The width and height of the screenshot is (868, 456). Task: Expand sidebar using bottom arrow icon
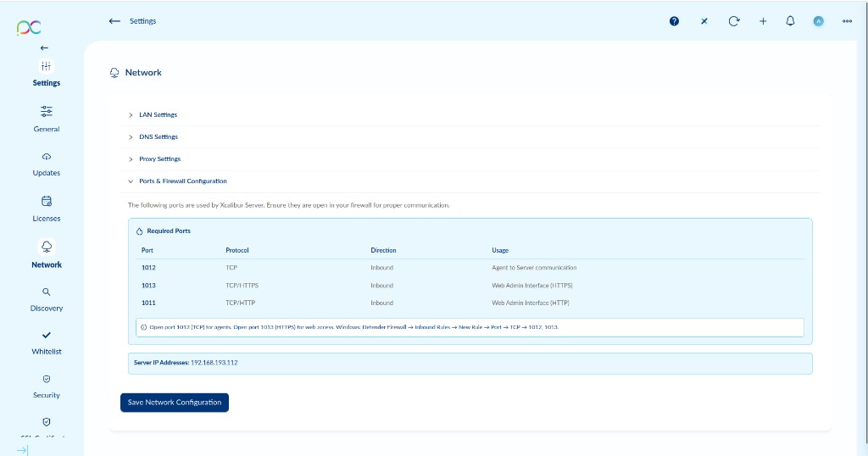pyautogui.click(x=22, y=449)
